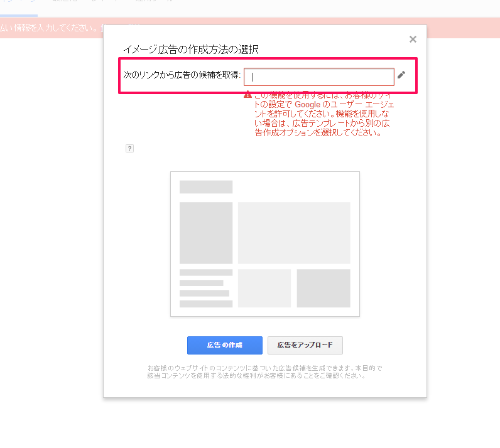This screenshot has width=500, height=448.
Task: Click the 次のリンクから広告の候補を取得 label
Action: click(x=182, y=75)
